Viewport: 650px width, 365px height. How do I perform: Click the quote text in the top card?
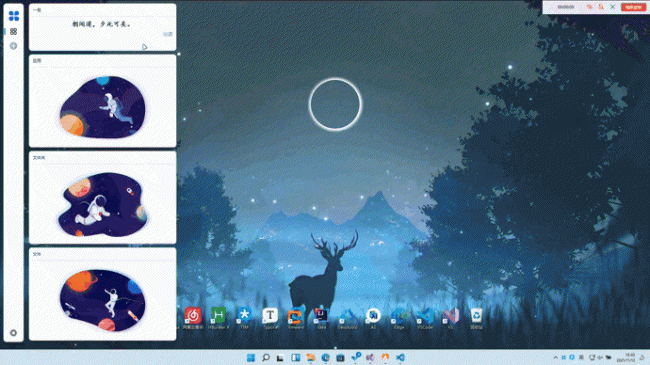pyautogui.click(x=102, y=24)
